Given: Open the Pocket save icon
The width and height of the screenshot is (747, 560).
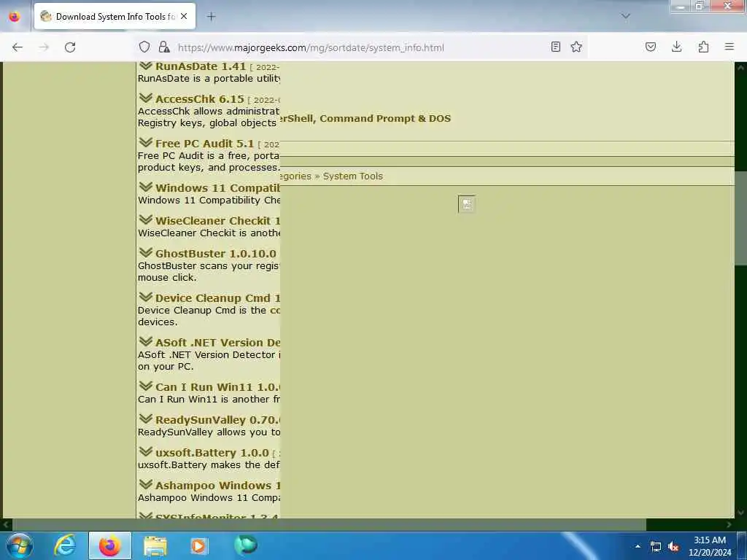Looking at the screenshot, I should click(650, 47).
